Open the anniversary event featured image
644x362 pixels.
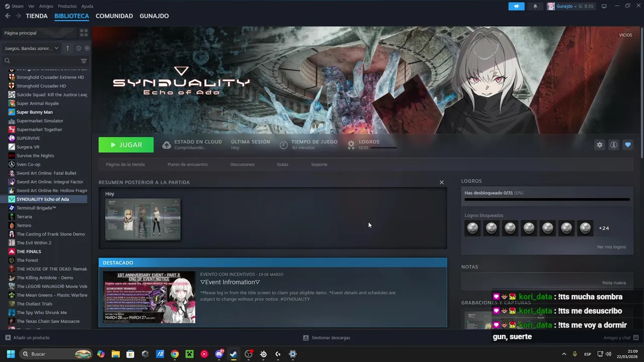click(x=149, y=297)
